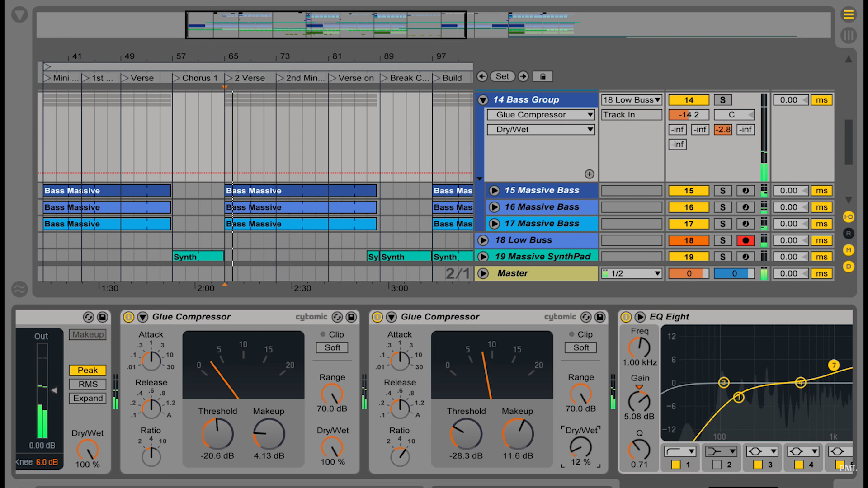Click the 19 Massive SynthPad play icon
Screen dimensions: 868x488
[483, 256]
